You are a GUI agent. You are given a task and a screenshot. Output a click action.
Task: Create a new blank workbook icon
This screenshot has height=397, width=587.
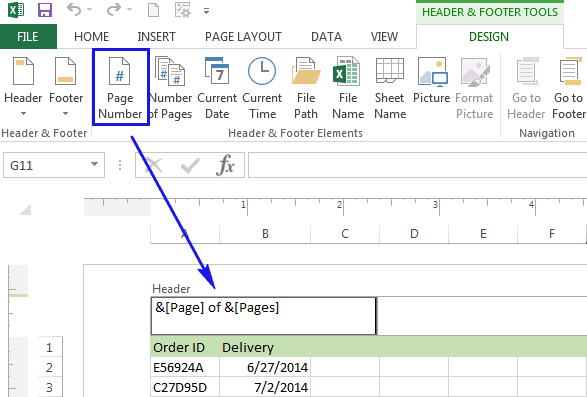(x=153, y=10)
